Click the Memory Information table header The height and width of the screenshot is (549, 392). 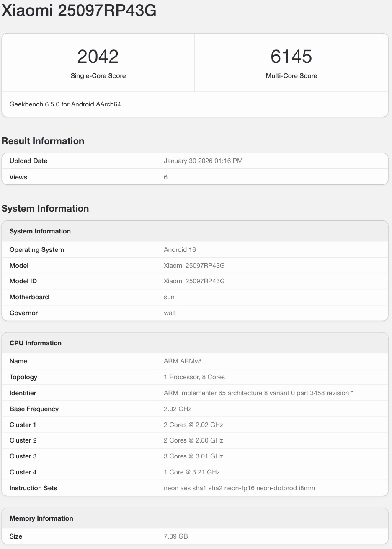pyautogui.click(x=41, y=518)
